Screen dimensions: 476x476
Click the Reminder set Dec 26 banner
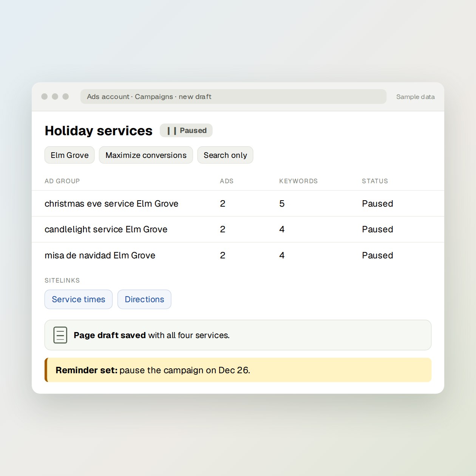coord(238,370)
